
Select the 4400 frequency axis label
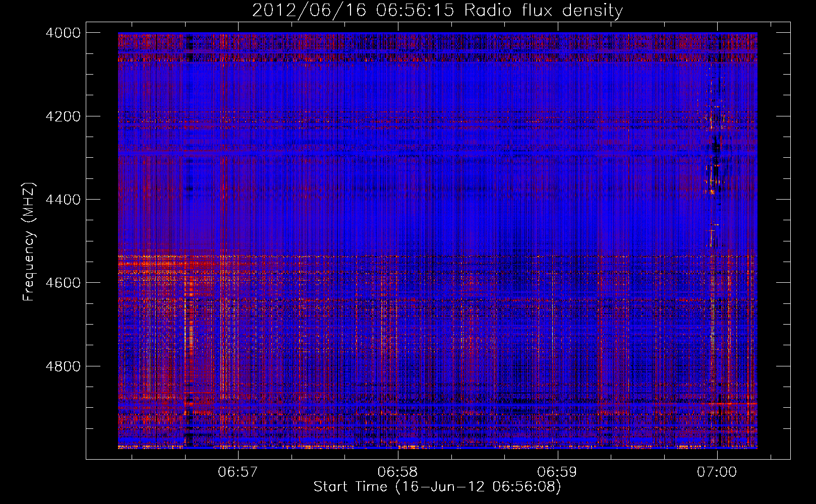(63, 200)
